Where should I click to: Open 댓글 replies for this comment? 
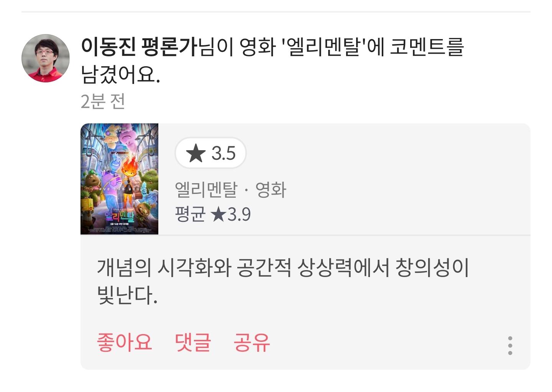coord(193,342)
